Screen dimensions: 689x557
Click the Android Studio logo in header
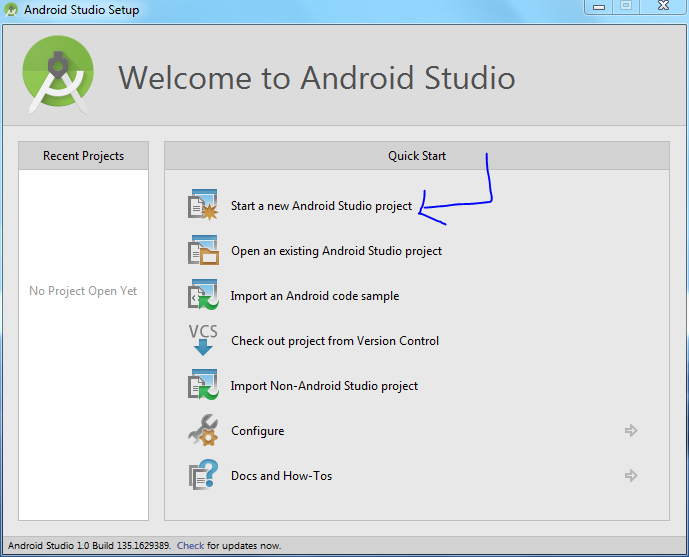click(58, 75)
